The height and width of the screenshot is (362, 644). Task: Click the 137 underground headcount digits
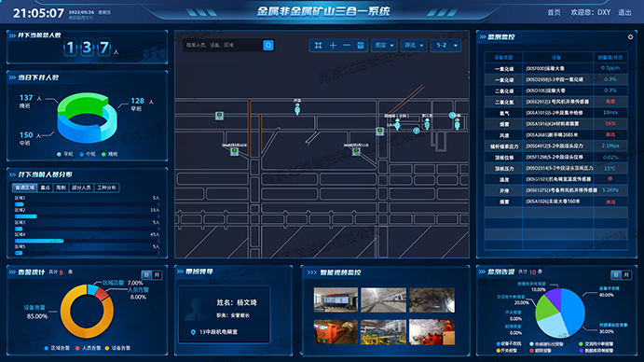coord(87,48)
